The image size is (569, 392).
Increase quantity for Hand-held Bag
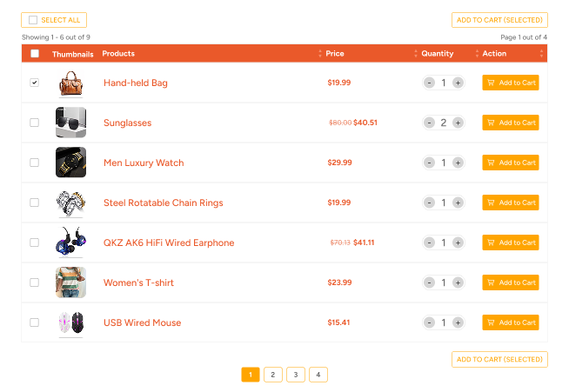coord(458,83)
